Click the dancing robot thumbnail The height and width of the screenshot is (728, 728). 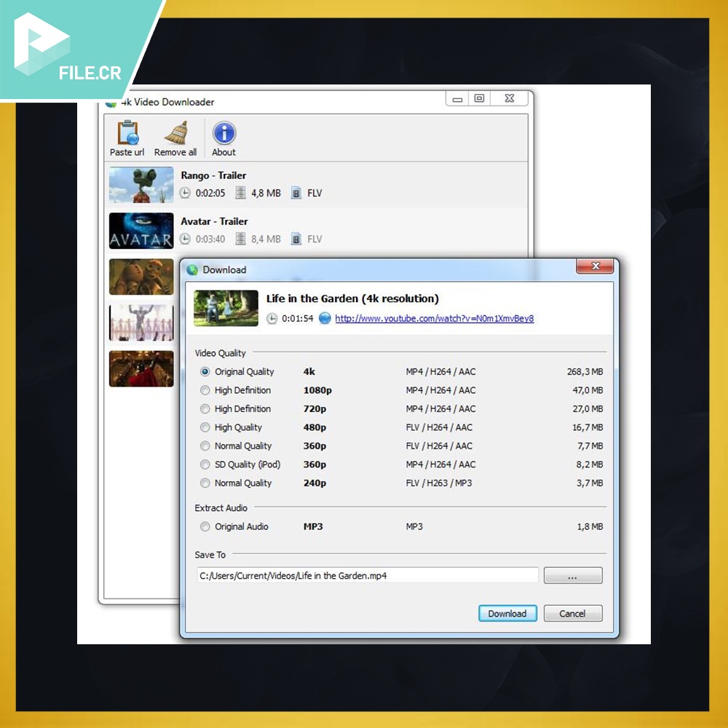(141, 323)
